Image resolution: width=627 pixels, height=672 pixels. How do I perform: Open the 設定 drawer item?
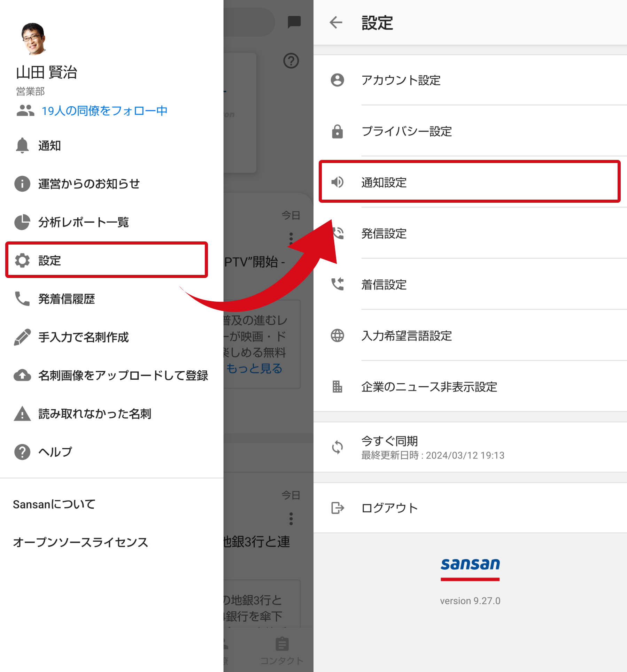107,260
